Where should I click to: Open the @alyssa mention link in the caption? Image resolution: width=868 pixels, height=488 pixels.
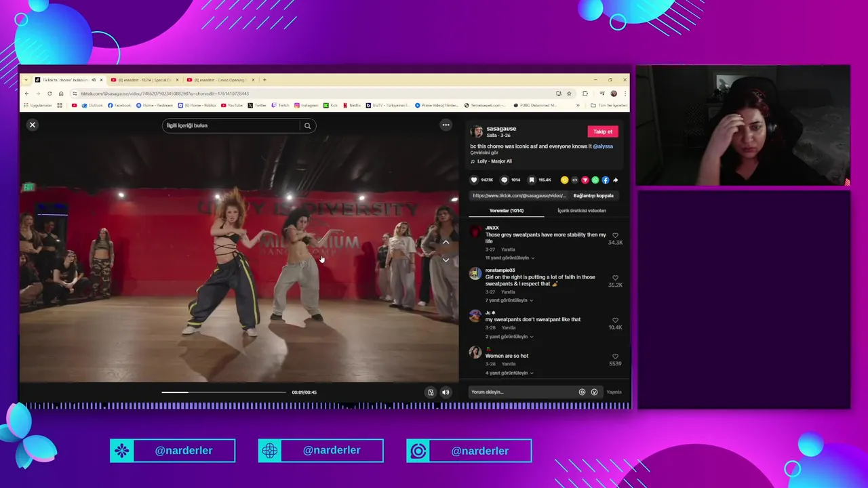pyautogui.click(x=603, y=146)
